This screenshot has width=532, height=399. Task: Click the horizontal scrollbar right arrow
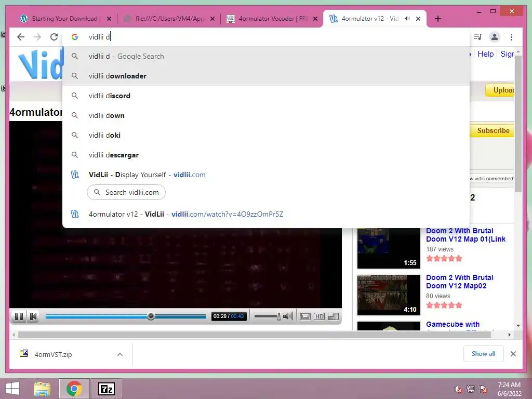pos(509,335)
